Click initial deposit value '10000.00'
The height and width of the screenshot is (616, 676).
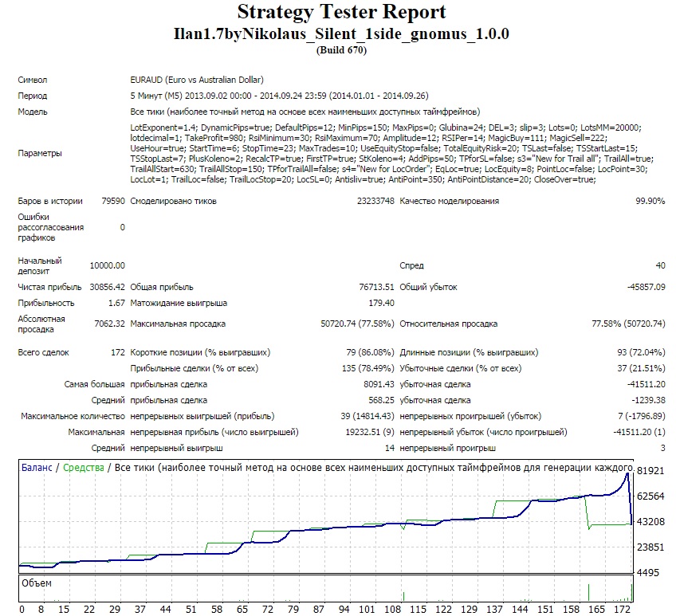108,265
